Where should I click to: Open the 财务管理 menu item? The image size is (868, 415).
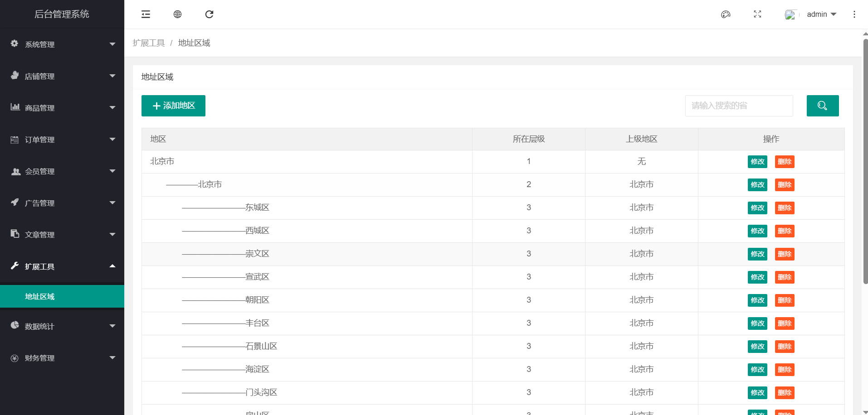(62, 358)
